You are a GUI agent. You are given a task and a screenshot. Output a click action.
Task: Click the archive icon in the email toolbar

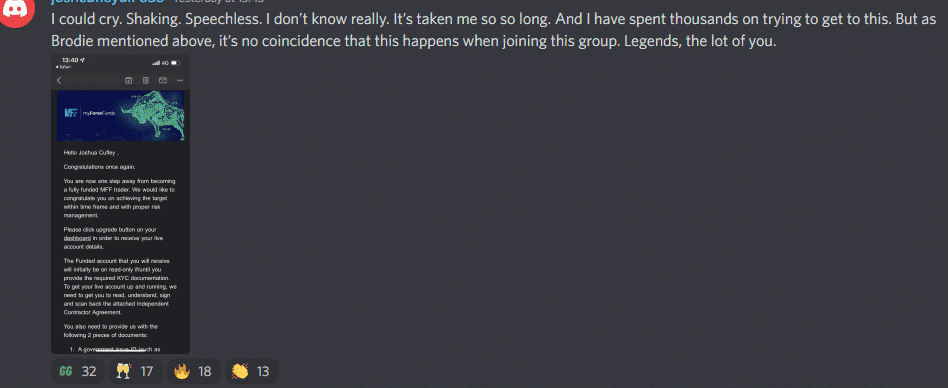tap(128, 80)
